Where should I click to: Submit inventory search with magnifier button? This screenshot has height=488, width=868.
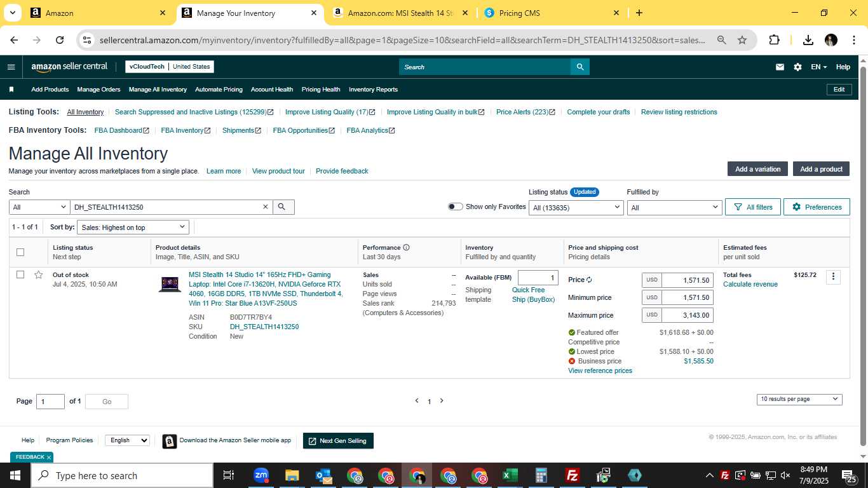coord(283,207)
